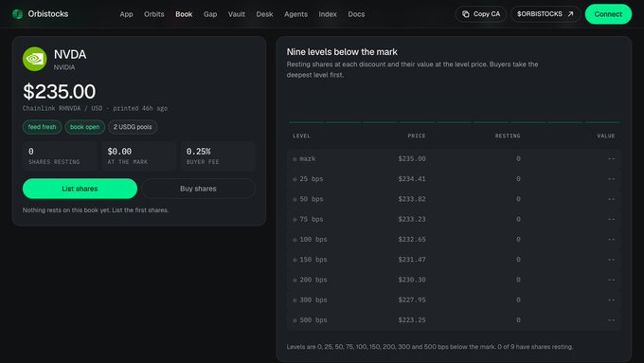Click the NVIDIA ticker logo
The image size is (644, 363).
tap(34, 59)
